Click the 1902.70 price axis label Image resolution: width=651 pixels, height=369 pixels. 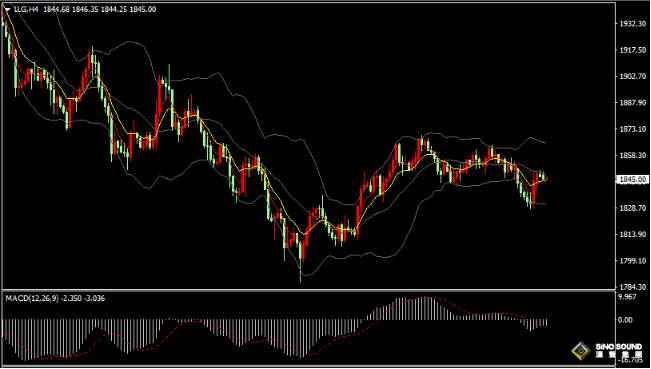[x=634, y=76]
